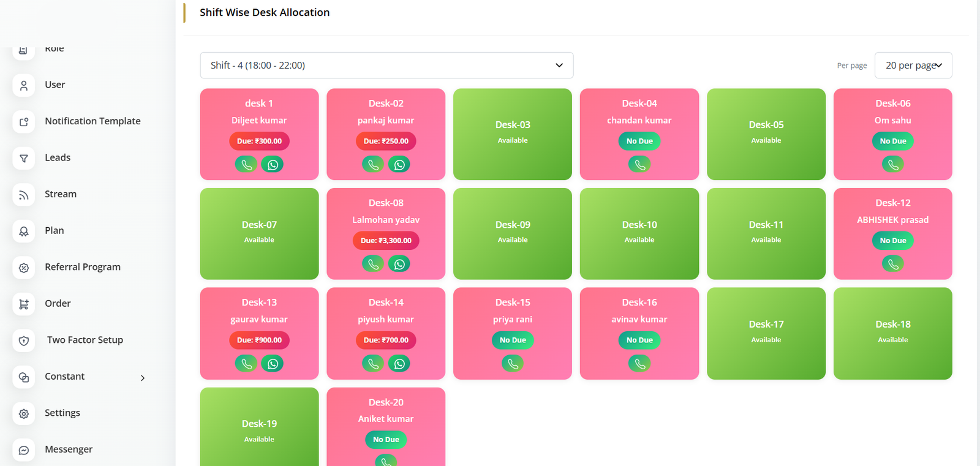
Task: Select the available Desk-17 card
Action: pos(766,333)
